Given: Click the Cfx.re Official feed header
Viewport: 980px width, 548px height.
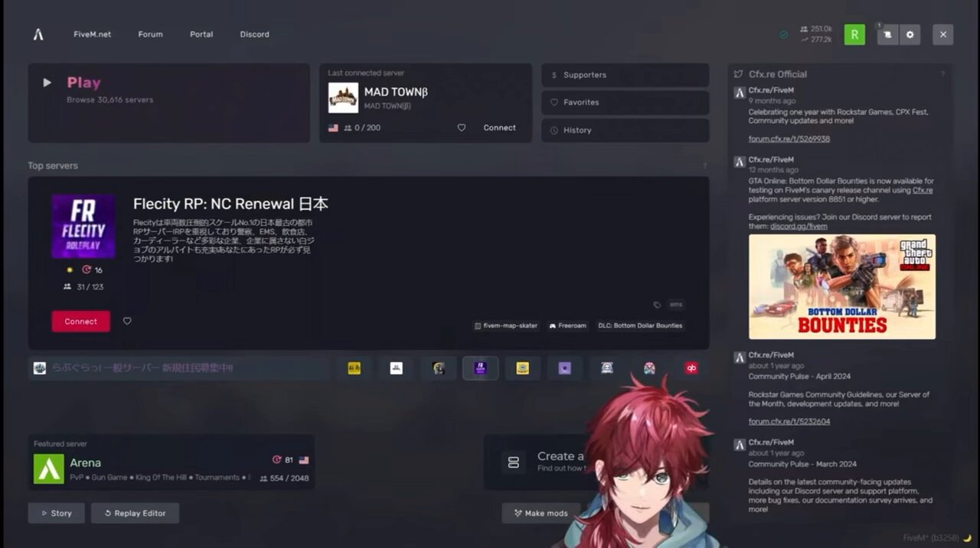Looking at the screenshot, I should coord(778,74).
